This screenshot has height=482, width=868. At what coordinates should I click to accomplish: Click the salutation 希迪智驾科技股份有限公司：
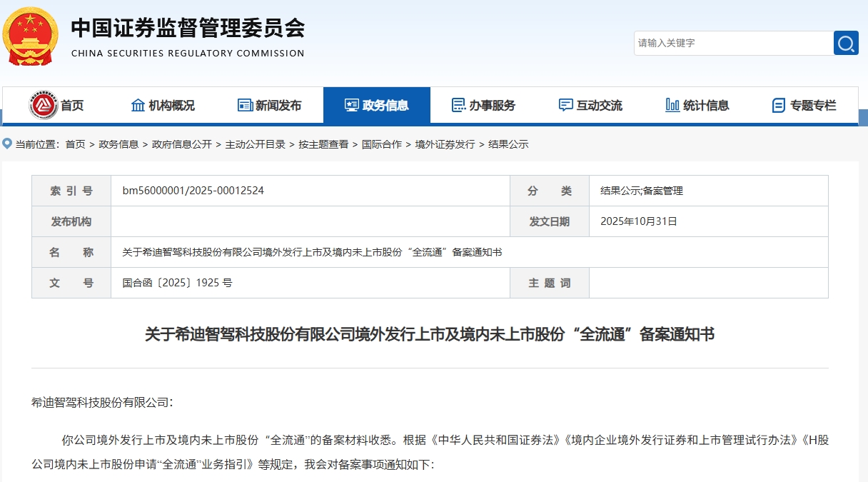click(x=102, y=402)
